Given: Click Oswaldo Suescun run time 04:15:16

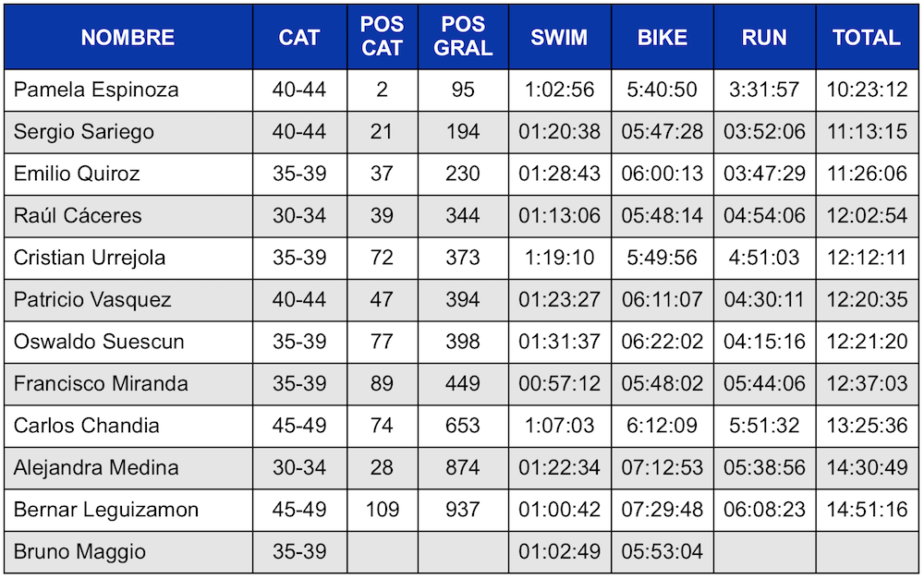Looking at the screenshot, I should 764,342.
